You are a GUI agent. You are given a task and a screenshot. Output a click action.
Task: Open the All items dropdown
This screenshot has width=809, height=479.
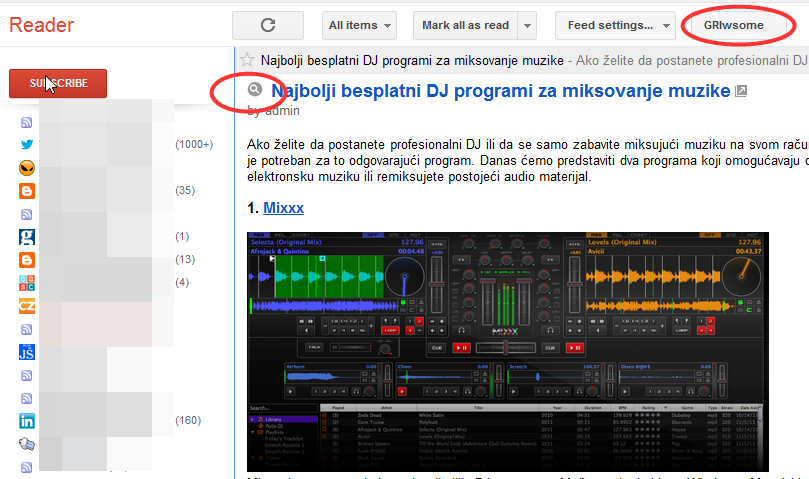(x=360, y=25)
